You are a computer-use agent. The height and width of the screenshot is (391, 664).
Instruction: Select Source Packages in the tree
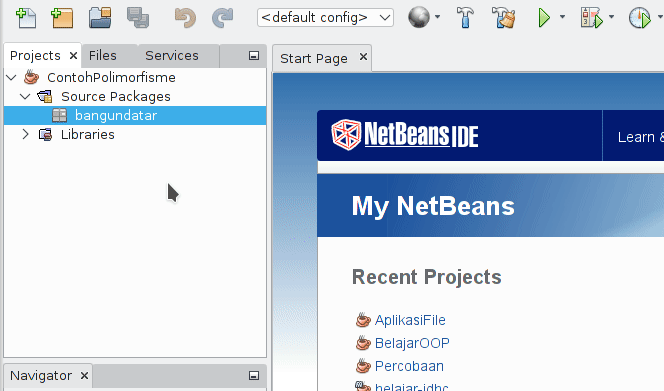(116, 97)
